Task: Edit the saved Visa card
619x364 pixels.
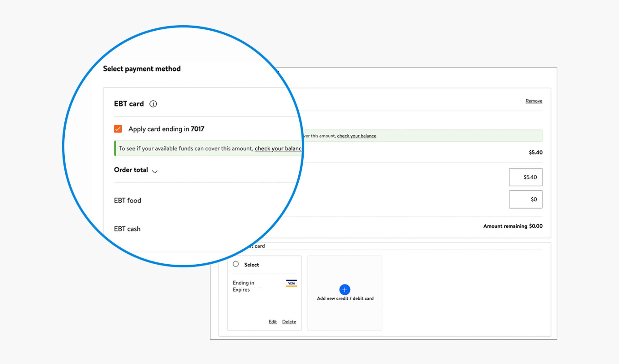Action: [272, 322]
